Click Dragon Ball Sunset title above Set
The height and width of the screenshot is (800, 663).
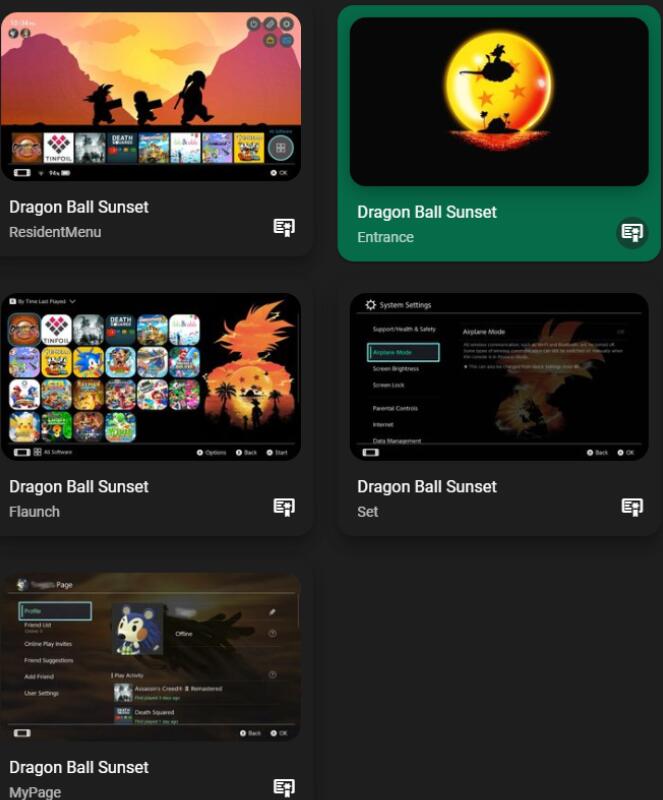(x=427, y=487)
